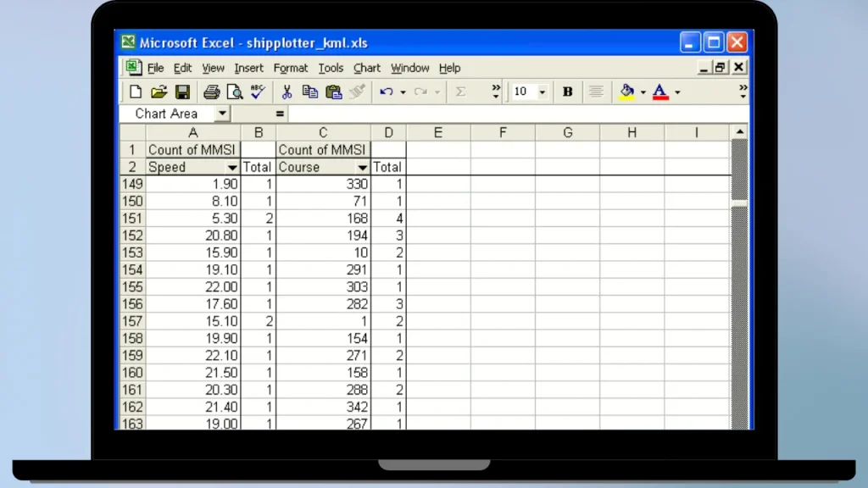Image resolution: width=868 pixels, height=488 pixels.
Task: Click the Excel workbook icon beside File menu
Action: [133, 68]
